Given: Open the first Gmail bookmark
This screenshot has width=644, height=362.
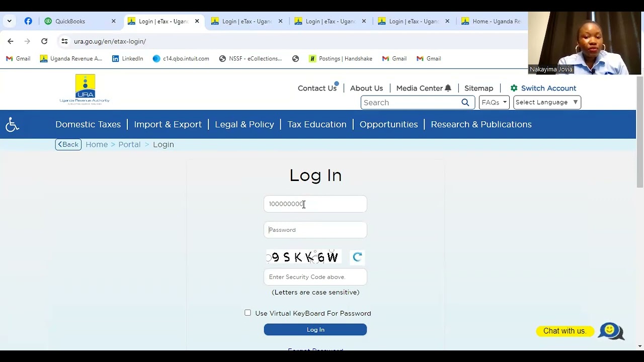Looking at the screenshot, I should click(x=18, y=59).
